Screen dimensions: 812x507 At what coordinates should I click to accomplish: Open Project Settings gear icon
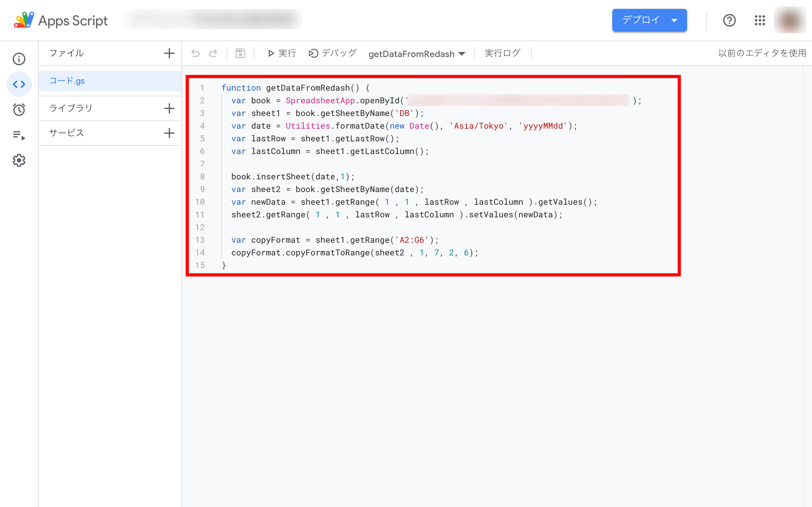tap(19, 161)
